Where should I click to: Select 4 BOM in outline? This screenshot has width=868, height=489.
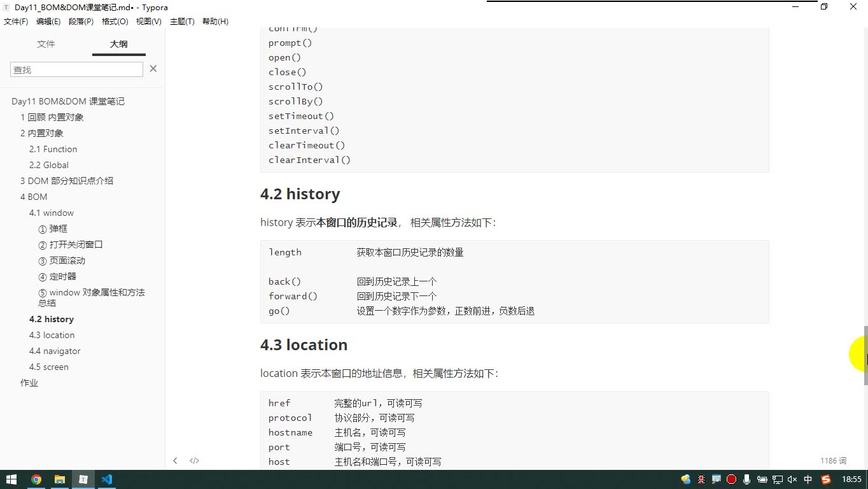[34, 197]
